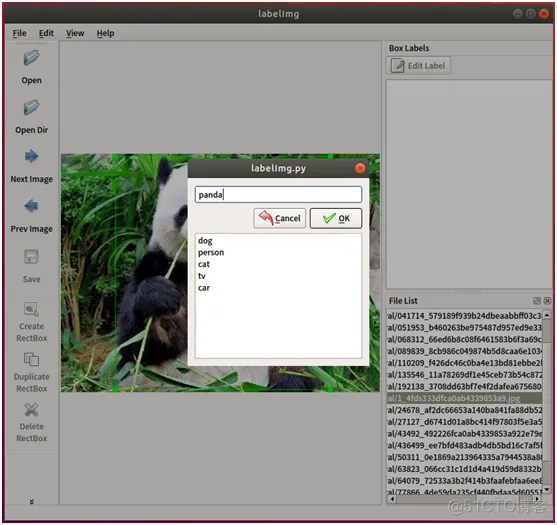Image resolution: width=557 pixels, height=525 pixels.
Task: Choose 'person' from label list
Action: tap(211, 253)
